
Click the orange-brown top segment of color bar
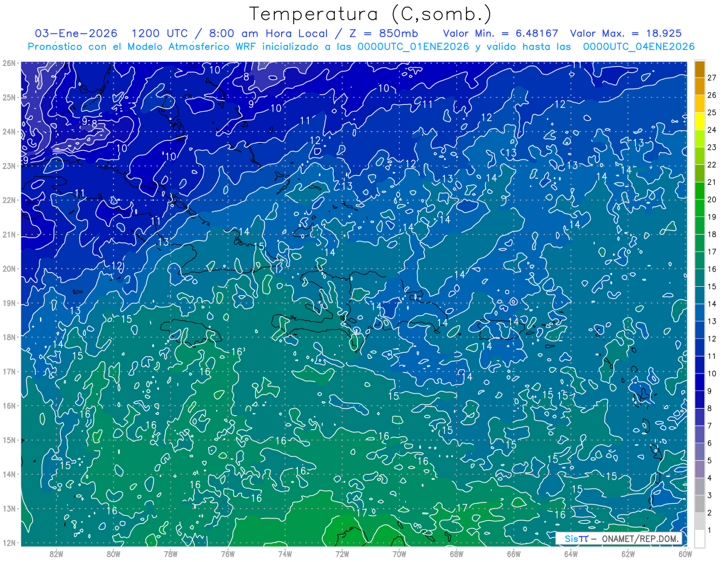click(699, 69)
